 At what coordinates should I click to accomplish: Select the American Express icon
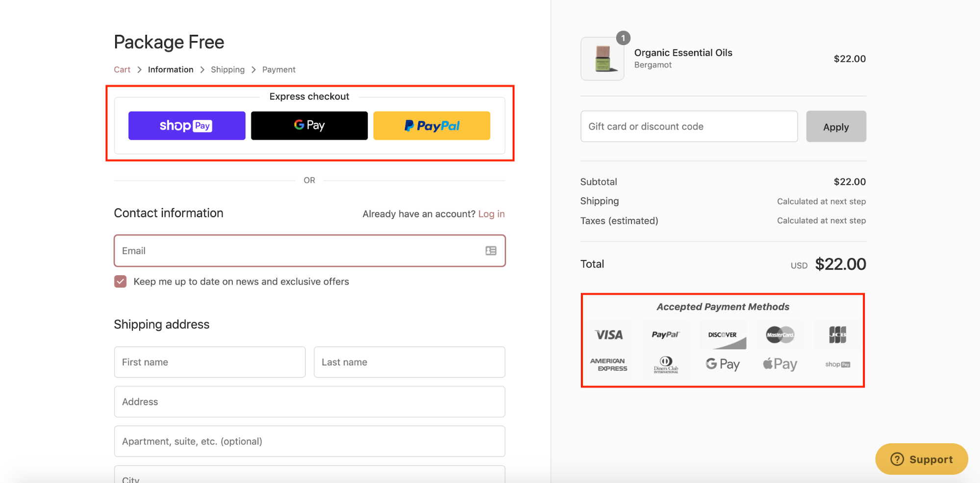[608, 364]
